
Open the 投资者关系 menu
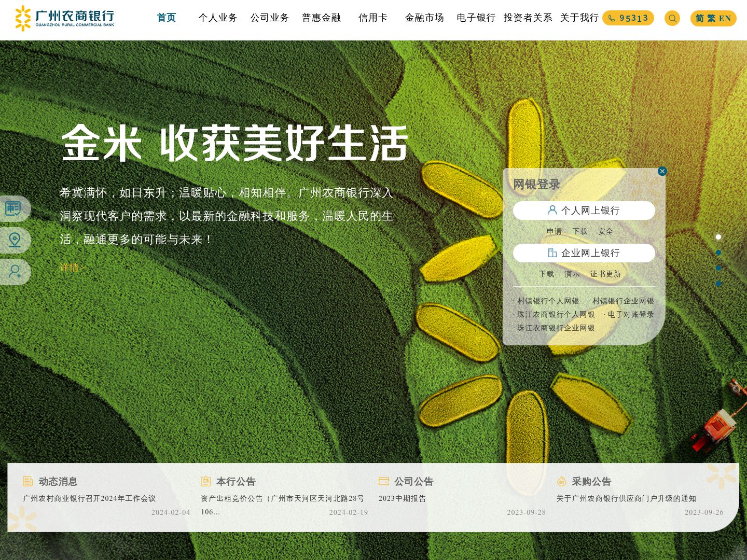pos(528,18)
